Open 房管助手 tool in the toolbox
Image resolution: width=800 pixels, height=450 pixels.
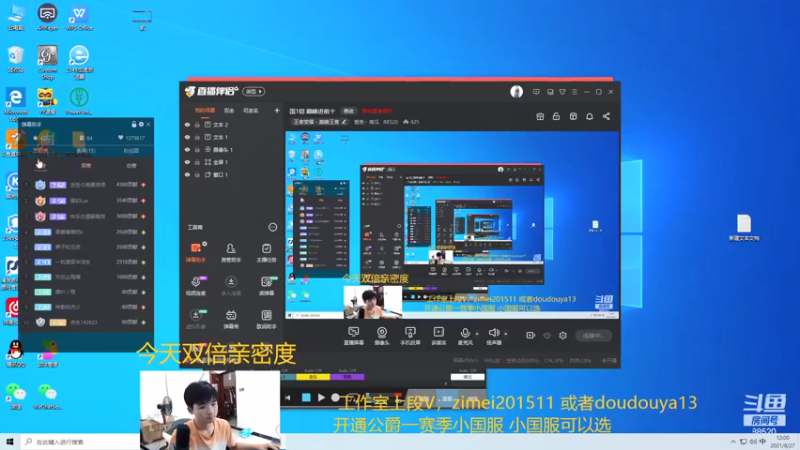coord(231,252)
